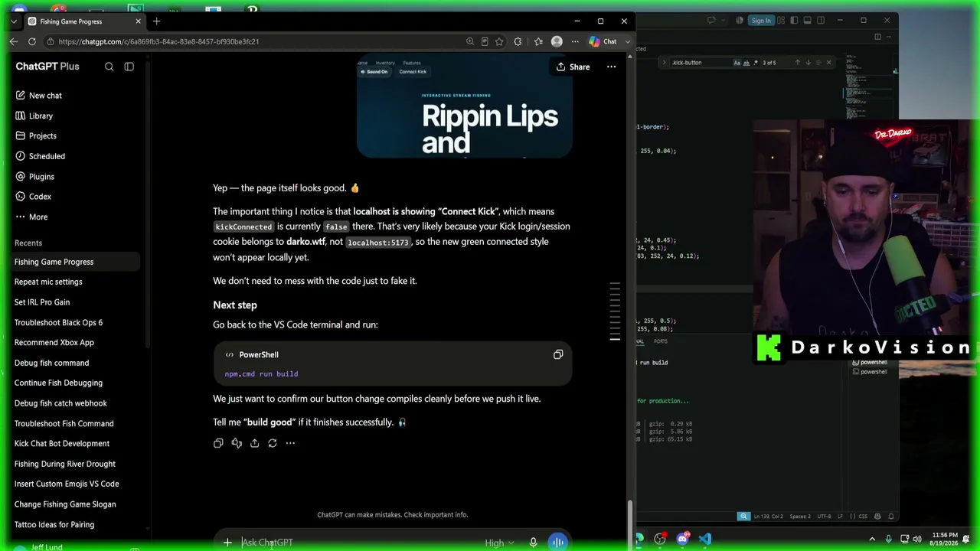This screenshot has width=980, height=551.
Task: Regenerate the ChatGPT response
Action: [273, 443]
